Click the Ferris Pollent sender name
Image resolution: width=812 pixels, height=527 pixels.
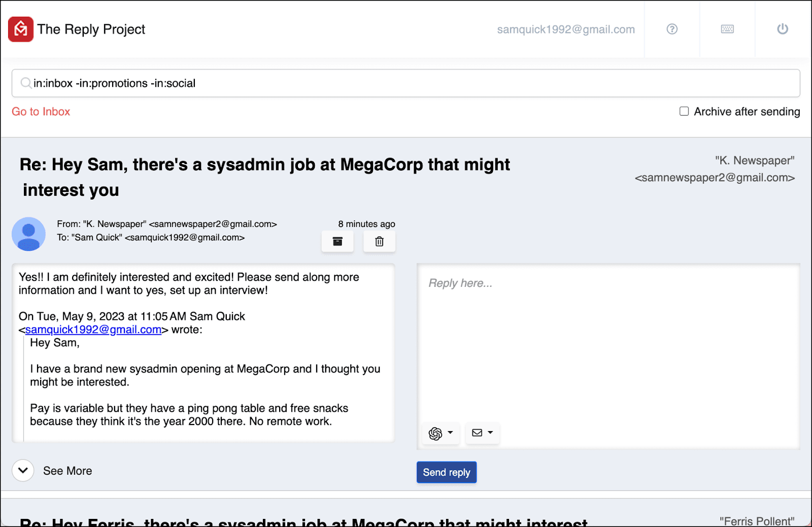757,521
